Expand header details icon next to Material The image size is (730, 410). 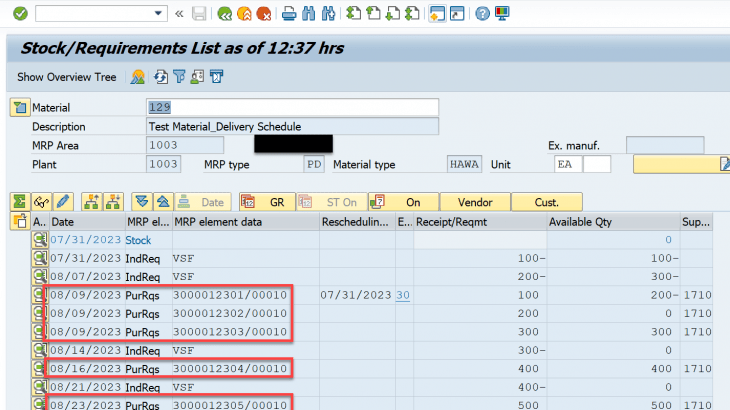pos(18,107)
